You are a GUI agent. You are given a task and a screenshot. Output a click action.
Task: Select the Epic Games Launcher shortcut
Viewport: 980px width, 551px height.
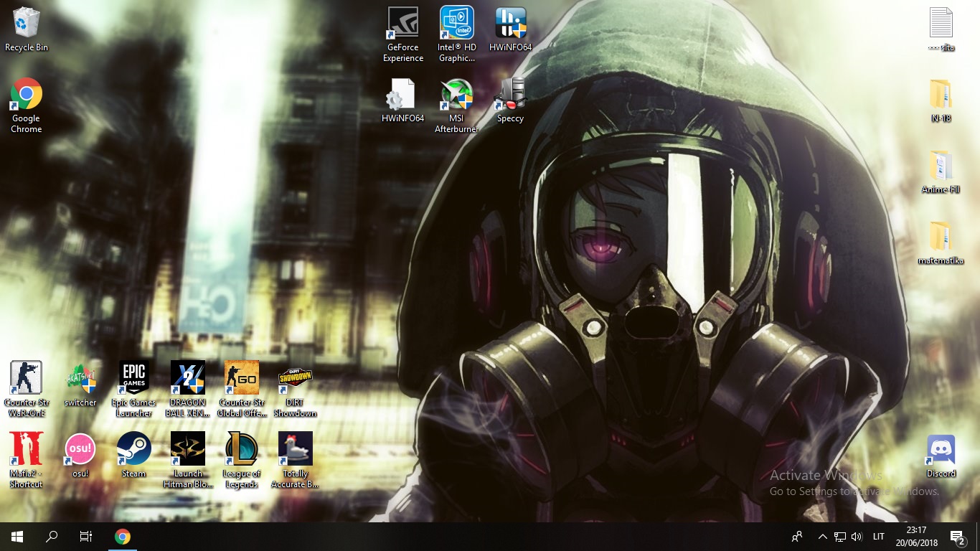point(134,388)
